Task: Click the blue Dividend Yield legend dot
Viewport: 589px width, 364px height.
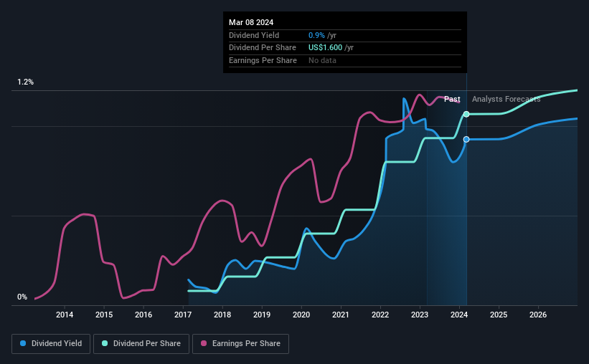Action: pos(23,343)
